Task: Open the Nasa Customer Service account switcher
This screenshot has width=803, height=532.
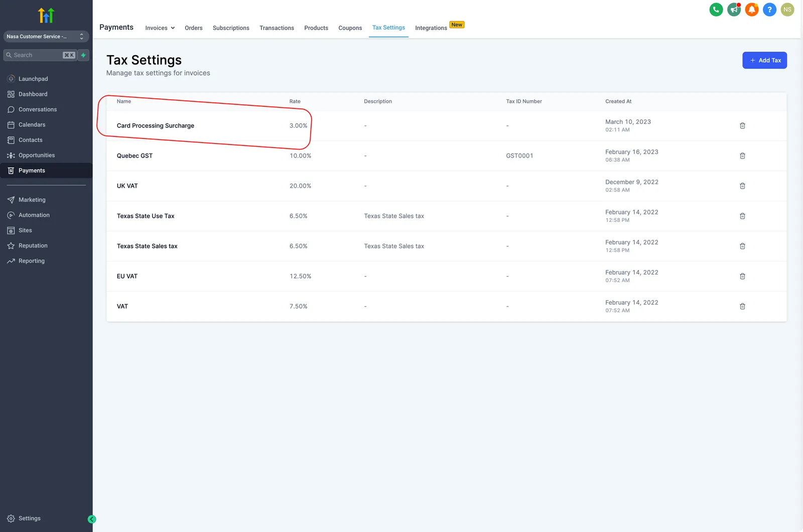Action: pos(46,37)
